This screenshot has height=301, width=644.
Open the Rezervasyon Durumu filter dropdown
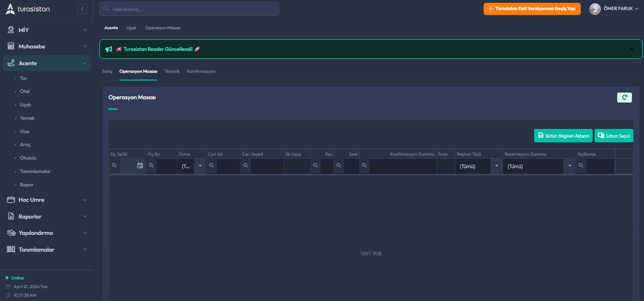pos(570,166)
